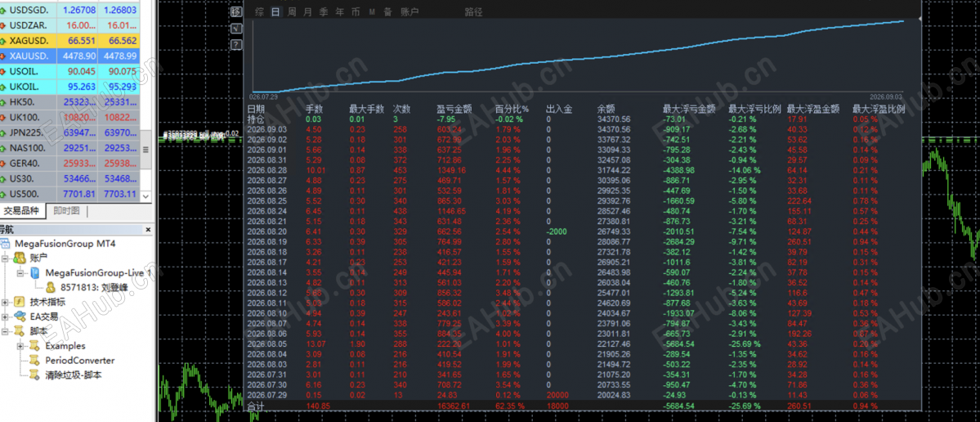Image resolution: width=980 pixels, height=422 pixels.
Task: Click the arrow icon beside US500 symbol
Action: (3, 194)
